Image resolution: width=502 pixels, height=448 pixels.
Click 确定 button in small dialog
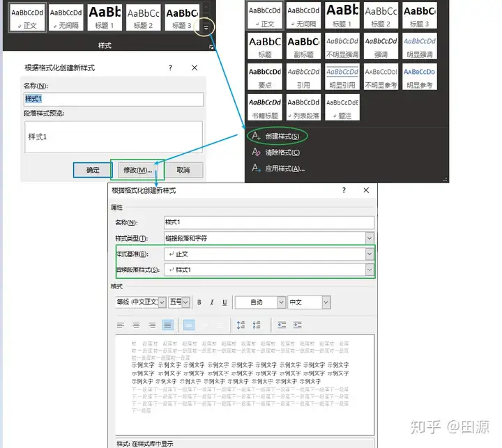[93, 170]
